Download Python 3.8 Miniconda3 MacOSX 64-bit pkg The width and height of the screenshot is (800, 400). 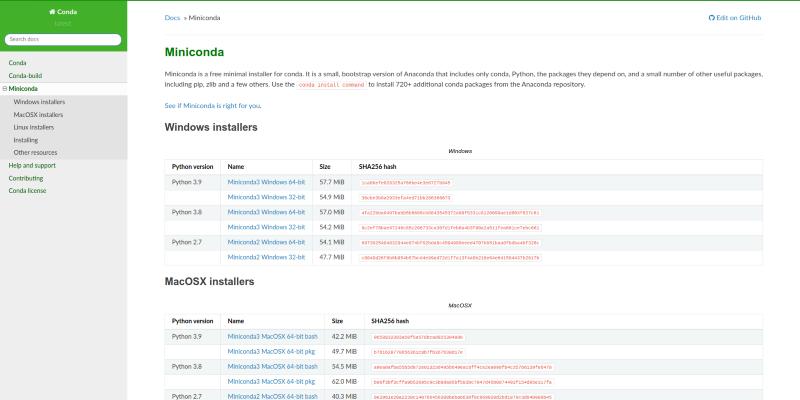[x=271, y=382]
